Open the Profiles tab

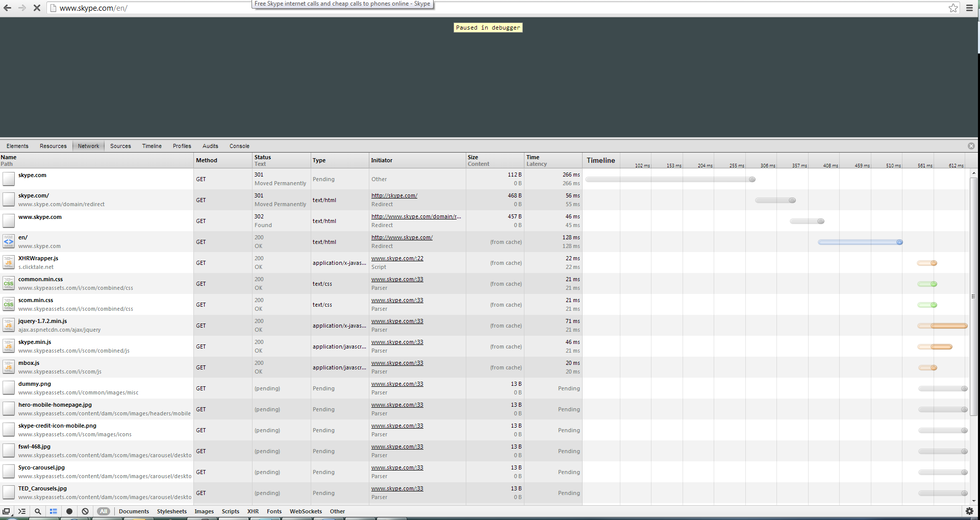(x=182, y=146)
